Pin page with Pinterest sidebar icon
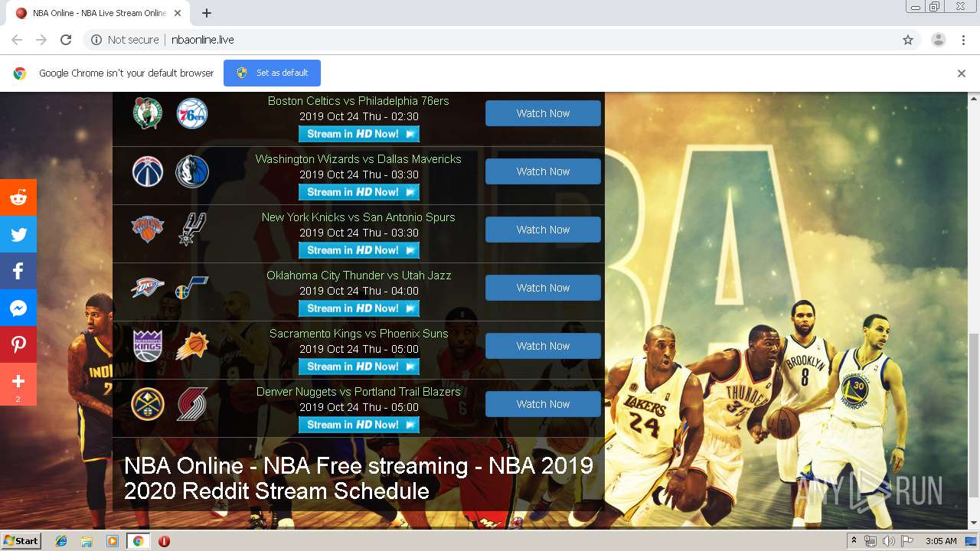The width and height of the screenshot is (980, 551). [18, 345]
